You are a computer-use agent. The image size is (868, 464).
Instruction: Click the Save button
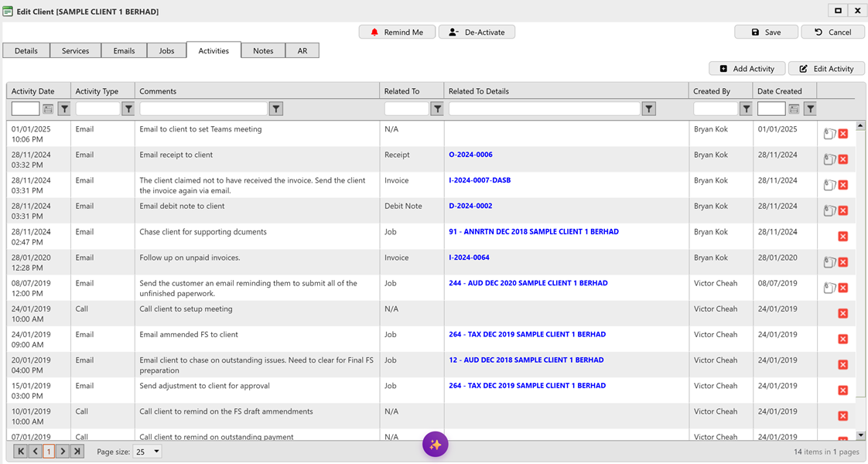[x=765, y=32]
